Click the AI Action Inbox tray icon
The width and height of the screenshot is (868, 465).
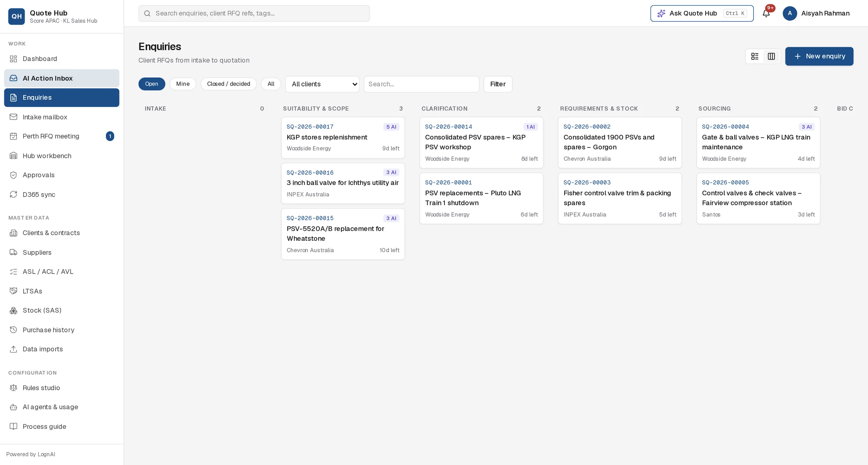[13, 78]
